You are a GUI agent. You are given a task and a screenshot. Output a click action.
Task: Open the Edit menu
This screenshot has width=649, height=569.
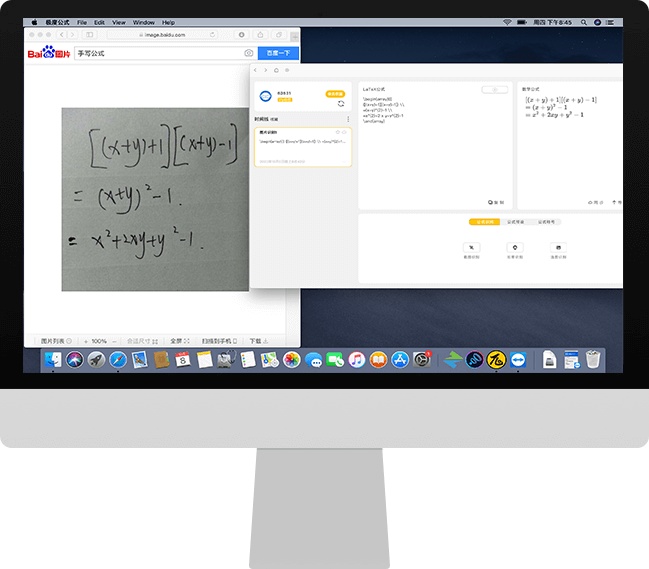[x=99, y=22]
